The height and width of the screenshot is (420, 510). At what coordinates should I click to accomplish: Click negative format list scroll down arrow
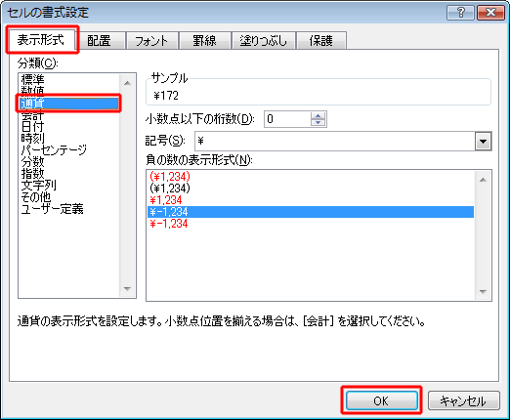(483, 291)
